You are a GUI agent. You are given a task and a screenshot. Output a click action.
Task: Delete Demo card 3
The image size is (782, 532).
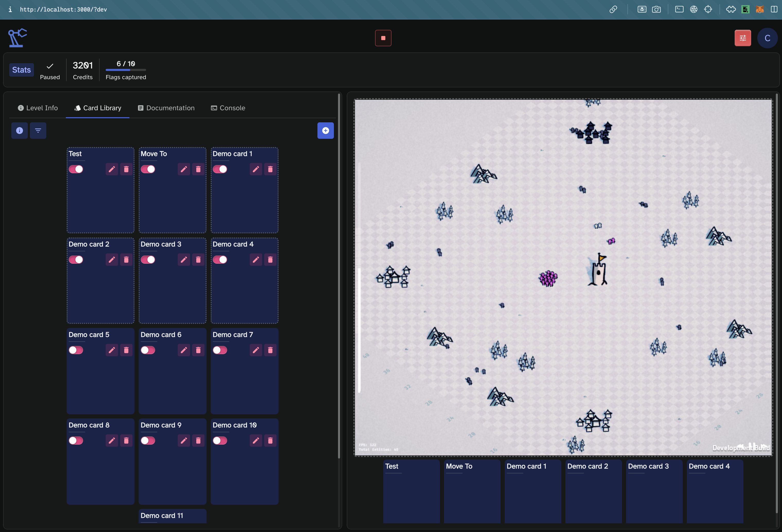coord(198,260)
